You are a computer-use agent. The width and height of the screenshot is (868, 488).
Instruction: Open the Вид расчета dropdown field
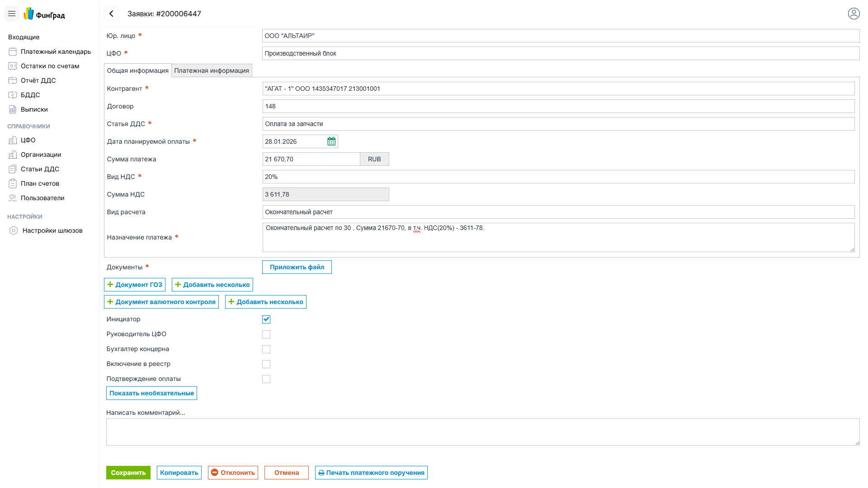tap(558, 212)
